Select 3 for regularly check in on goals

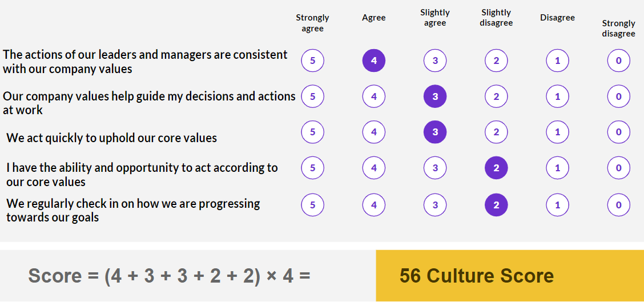(435, 204)
